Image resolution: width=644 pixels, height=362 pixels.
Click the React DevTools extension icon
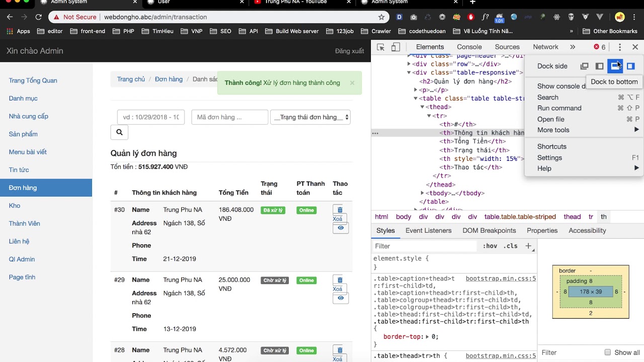(x=557, y=17)
